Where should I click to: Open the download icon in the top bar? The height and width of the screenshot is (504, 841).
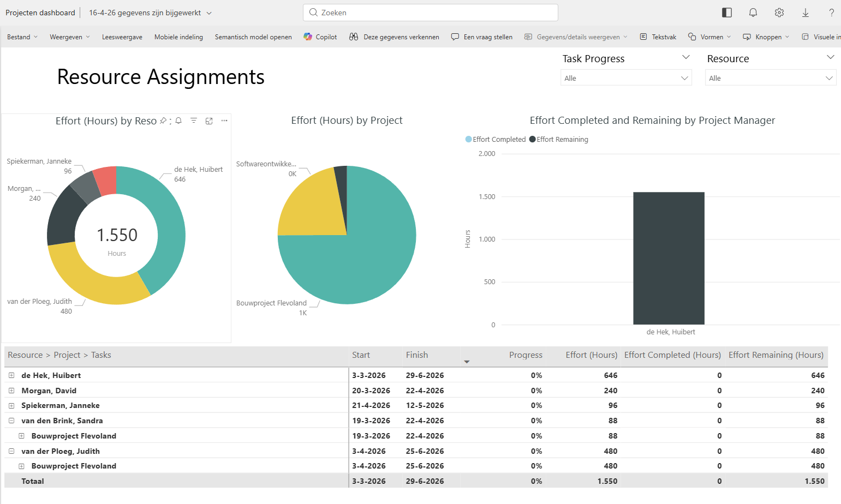coord(805,12)
